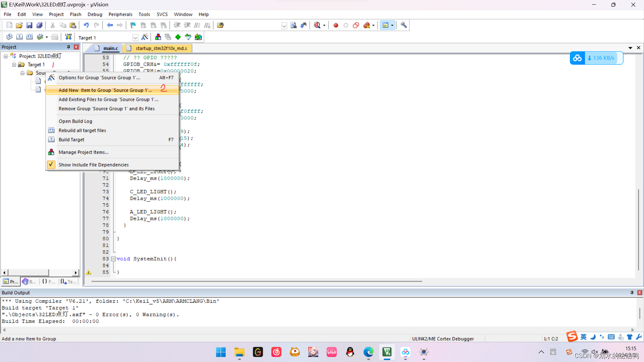Open the editor tab list dropdown arrow

[x=630, y=48]
